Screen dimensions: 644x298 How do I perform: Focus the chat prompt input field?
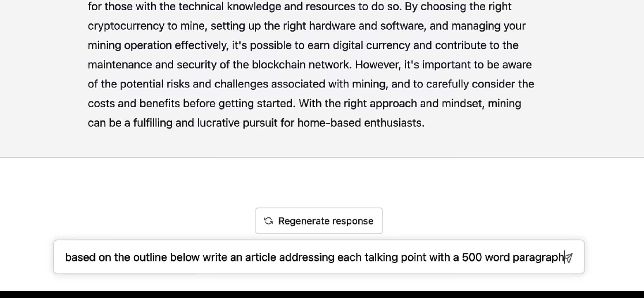300,257
